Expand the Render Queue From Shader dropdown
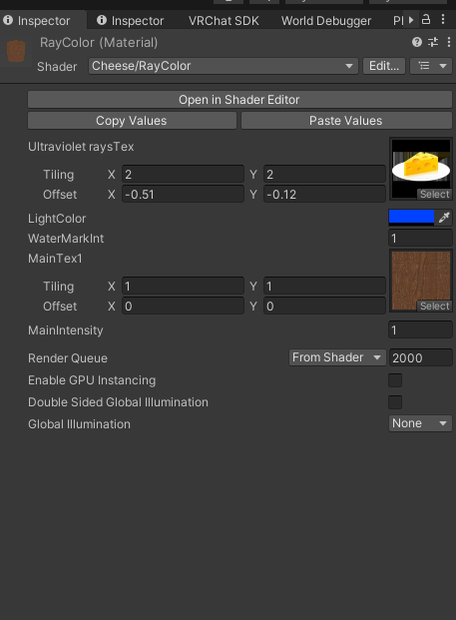Viewport: 456px width, 620px height. [x=337, y=357]
